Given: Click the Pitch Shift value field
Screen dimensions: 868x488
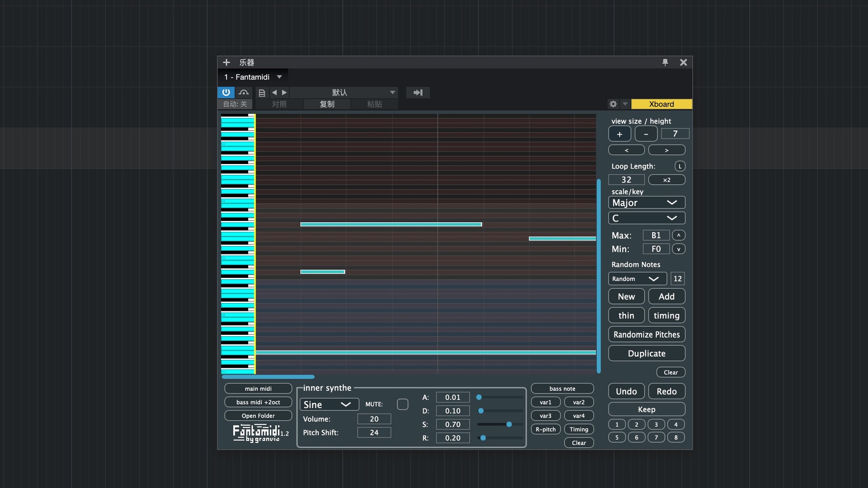Looking at the screenshot, I should 374,432.
